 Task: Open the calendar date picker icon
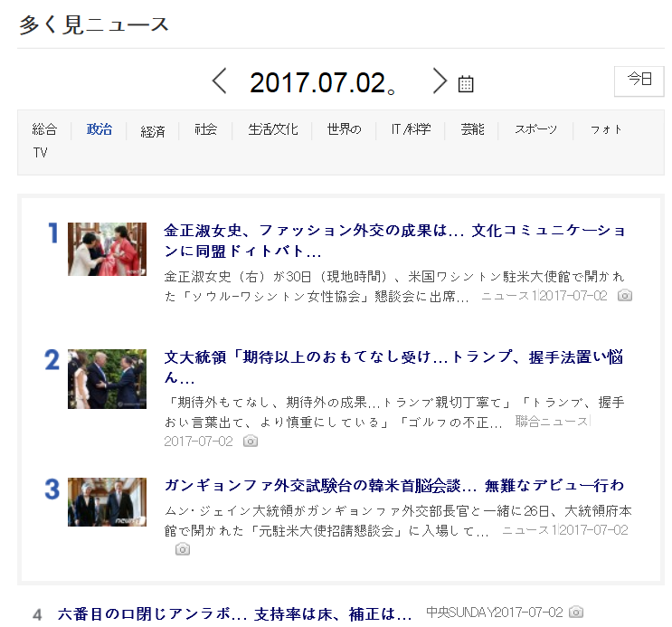466,84
